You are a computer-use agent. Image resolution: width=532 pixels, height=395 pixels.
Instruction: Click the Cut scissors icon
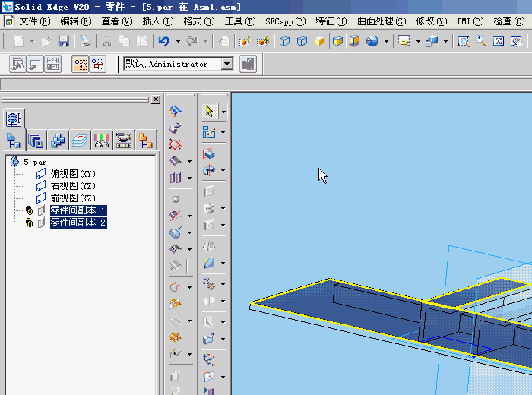107,41
